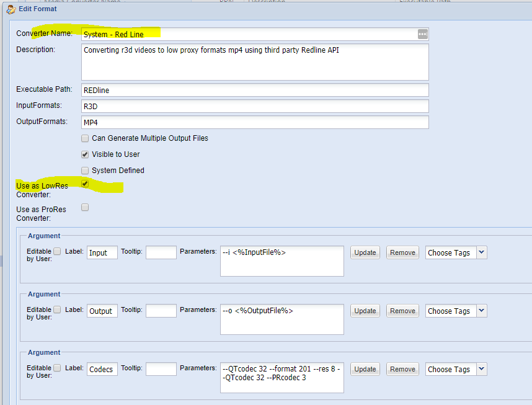Image resolution: width=532 pixels, height=405 pixels.
Task: Click the InputFormats field containing R3D
Action: pos(255,106)
